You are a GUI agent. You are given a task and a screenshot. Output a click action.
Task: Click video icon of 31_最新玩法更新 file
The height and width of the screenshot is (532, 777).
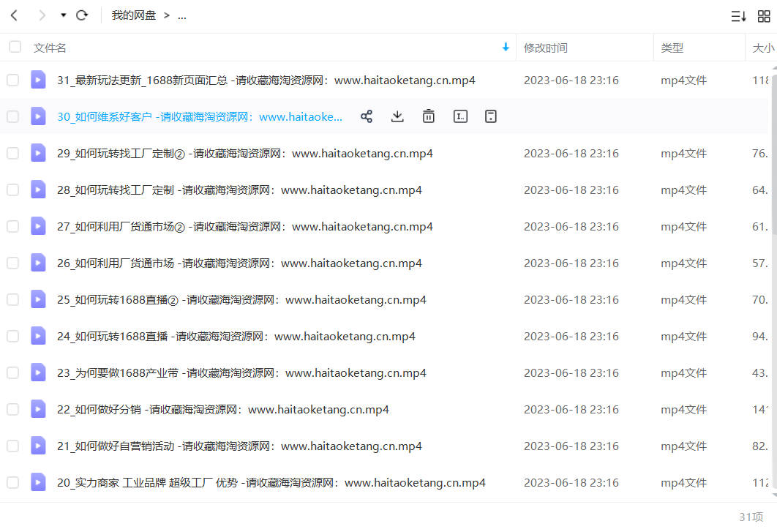point(38,79)
